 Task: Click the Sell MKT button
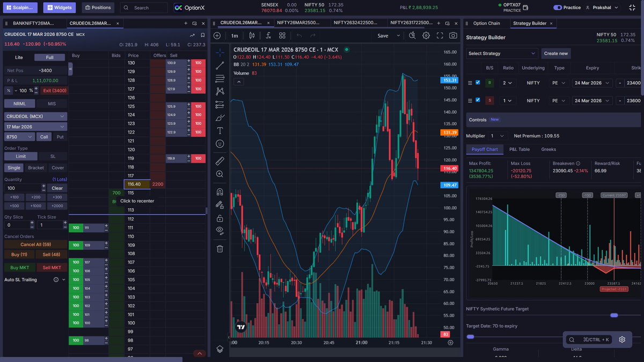pyautogui.click(x=52, y=267)
